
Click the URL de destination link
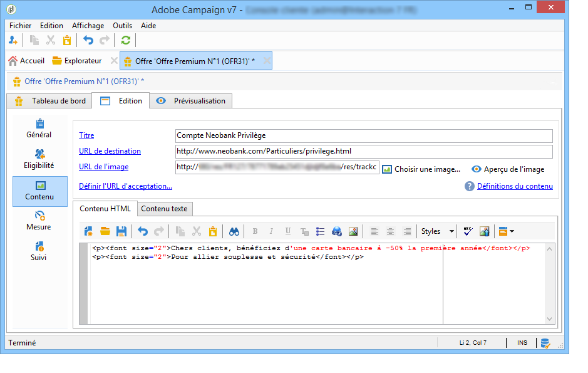click(110, 151)
